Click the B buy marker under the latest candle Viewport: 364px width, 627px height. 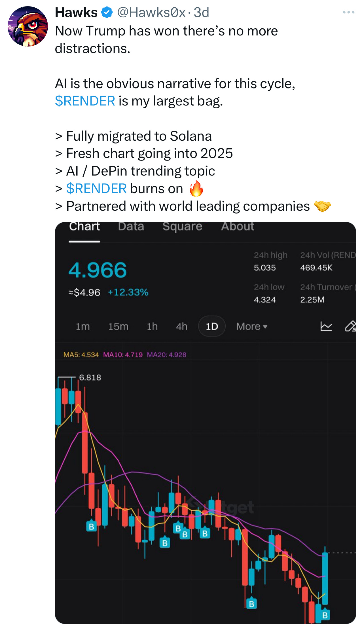[x=325, y=615]
